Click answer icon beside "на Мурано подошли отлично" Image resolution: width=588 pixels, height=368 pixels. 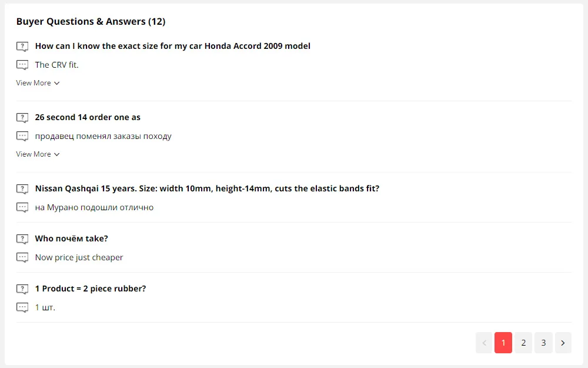(22, 208)
